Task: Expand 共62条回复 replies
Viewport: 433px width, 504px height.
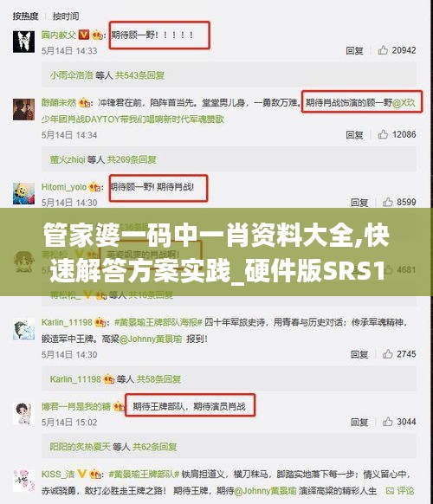Action: (x=154, y=447)
